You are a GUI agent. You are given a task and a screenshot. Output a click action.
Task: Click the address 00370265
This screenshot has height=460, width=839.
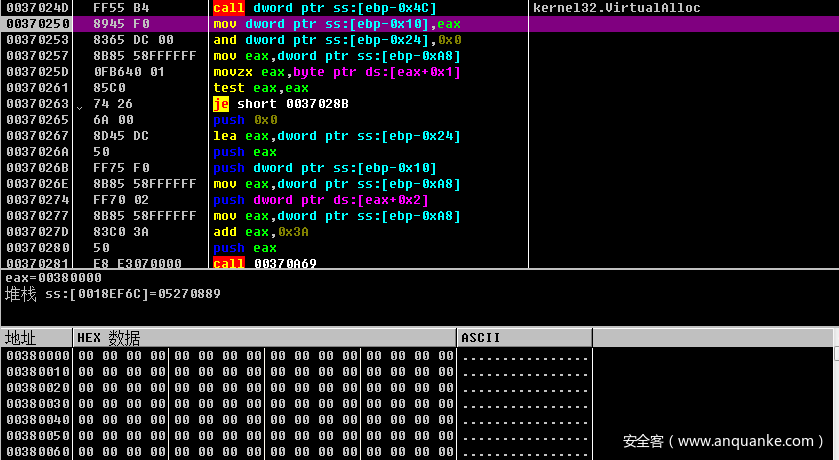(x=37, y=120)
